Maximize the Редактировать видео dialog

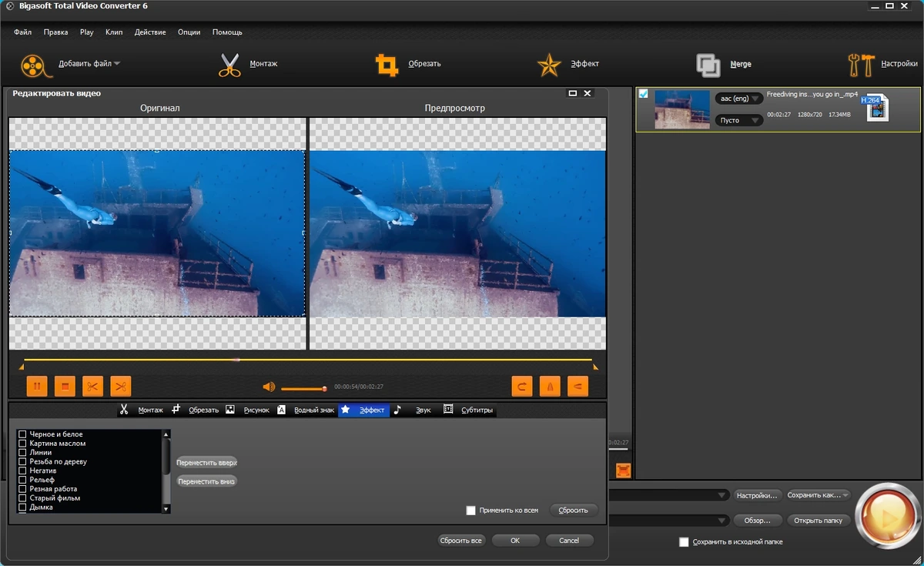[572, 93]
